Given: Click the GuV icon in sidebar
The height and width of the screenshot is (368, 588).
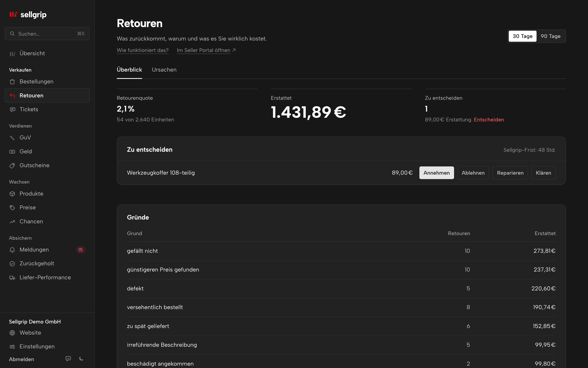Looking at the screenshot, I should [12, 138].
